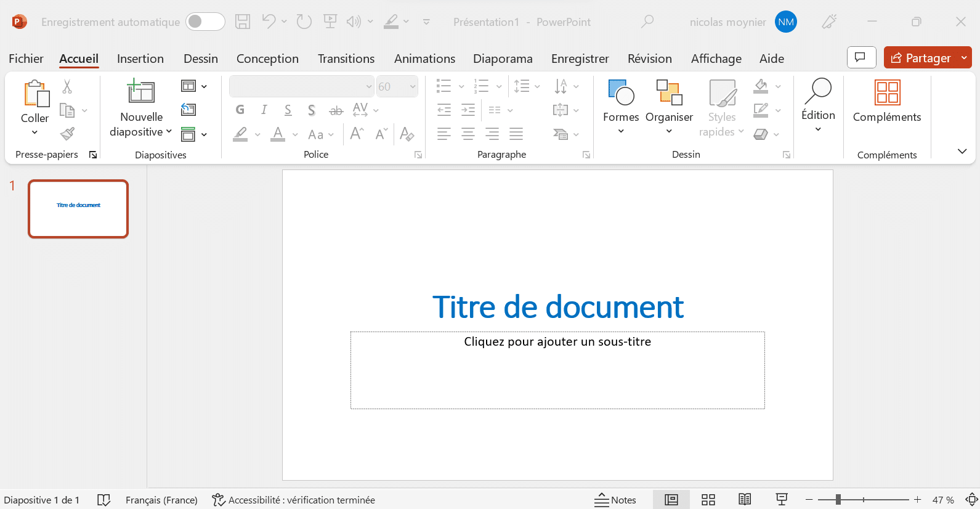Align text left
Image resolution: width=980 pixels, height=509 pixels.
(444, 133)
